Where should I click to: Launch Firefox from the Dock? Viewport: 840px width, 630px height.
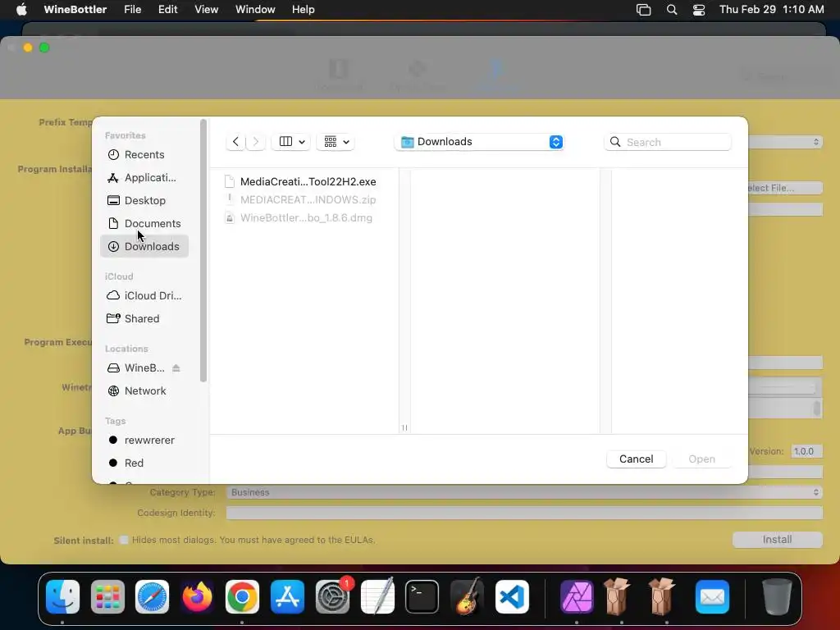click(197, 597)
